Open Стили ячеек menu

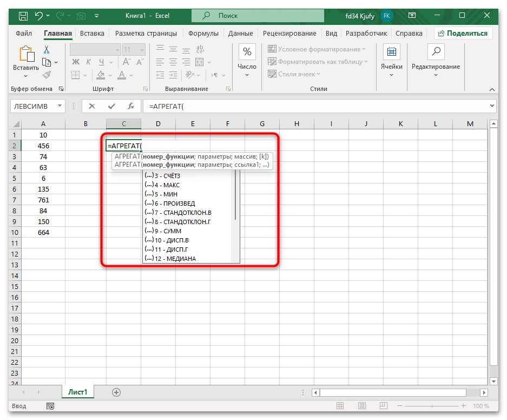tap(294, 74)
